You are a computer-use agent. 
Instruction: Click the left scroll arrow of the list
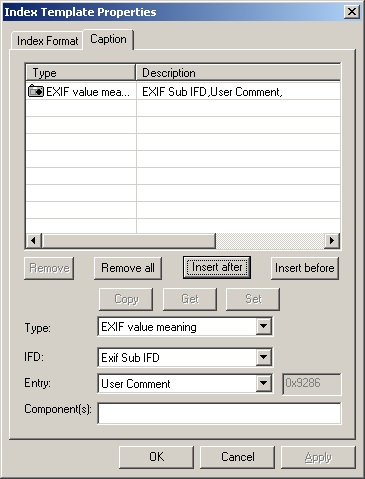pyautogui.click(x=33, y=240)
